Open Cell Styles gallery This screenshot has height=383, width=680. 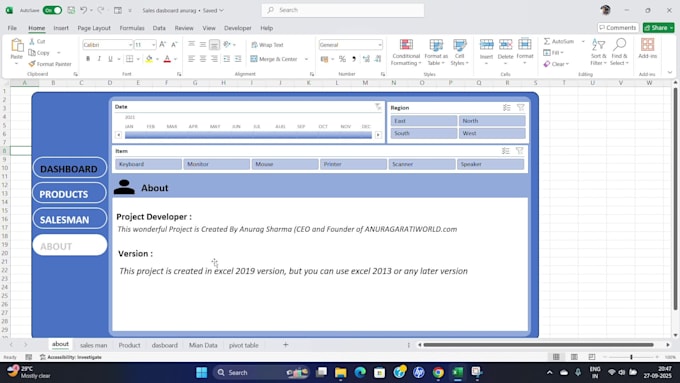click(459, 52)
